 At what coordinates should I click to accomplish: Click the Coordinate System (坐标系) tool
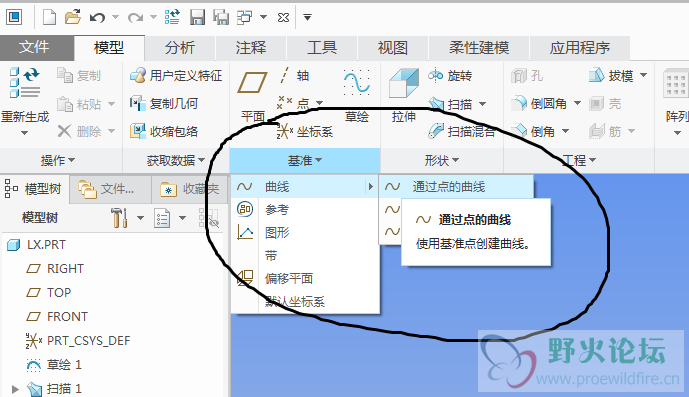click(x=305, y=131)
